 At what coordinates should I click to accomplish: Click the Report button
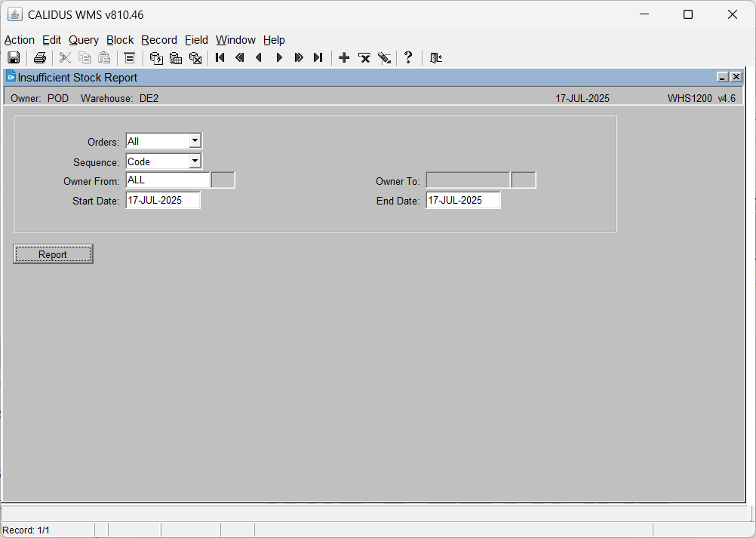pyautogui.click(x=53, y=254)
